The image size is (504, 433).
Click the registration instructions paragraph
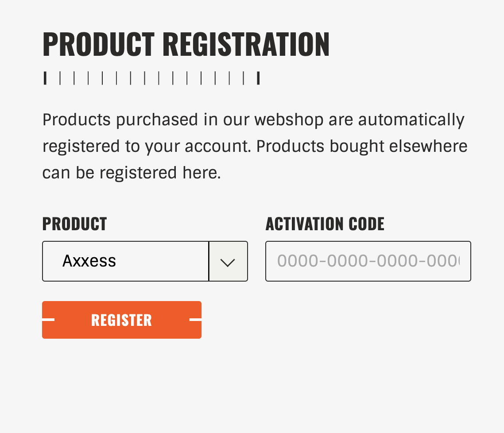pos(255,146)
